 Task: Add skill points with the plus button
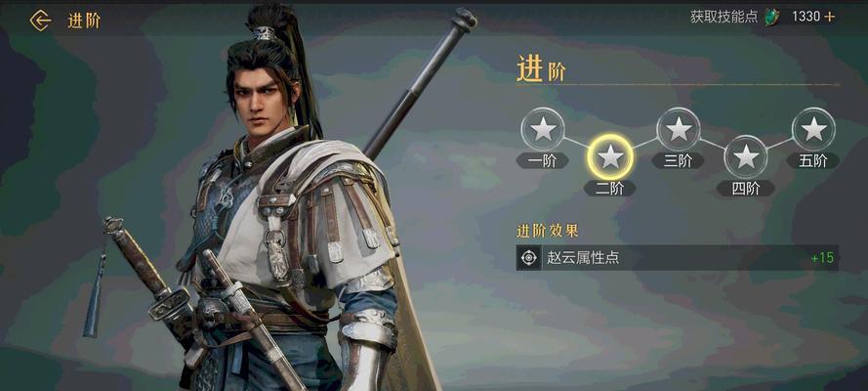829,17
